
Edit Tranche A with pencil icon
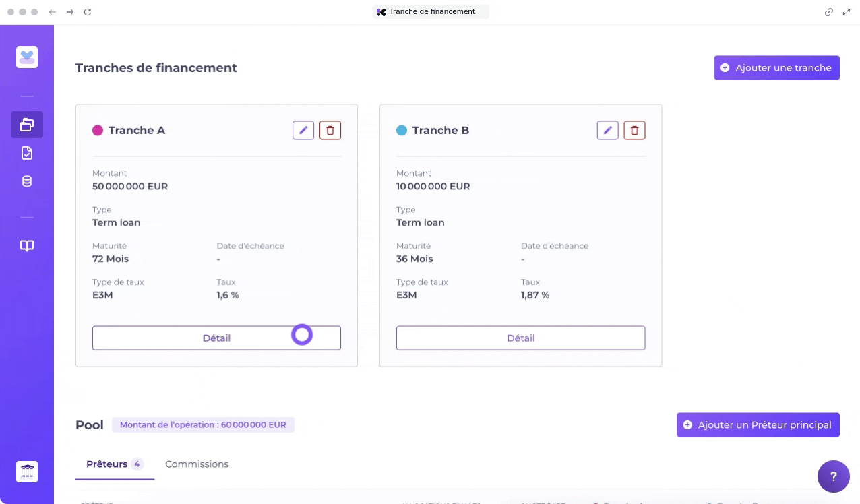[x=303, y=130]
